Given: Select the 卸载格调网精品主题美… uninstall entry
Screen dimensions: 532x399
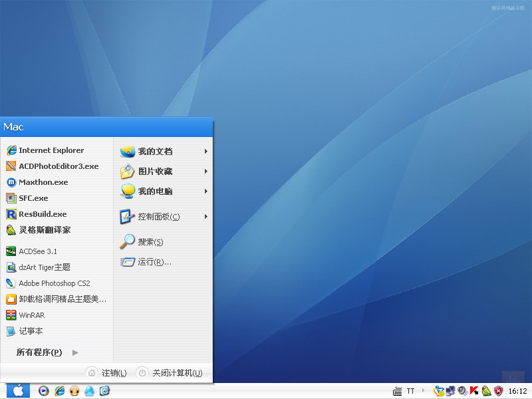Looking at the screenshot, I should 57,299.
